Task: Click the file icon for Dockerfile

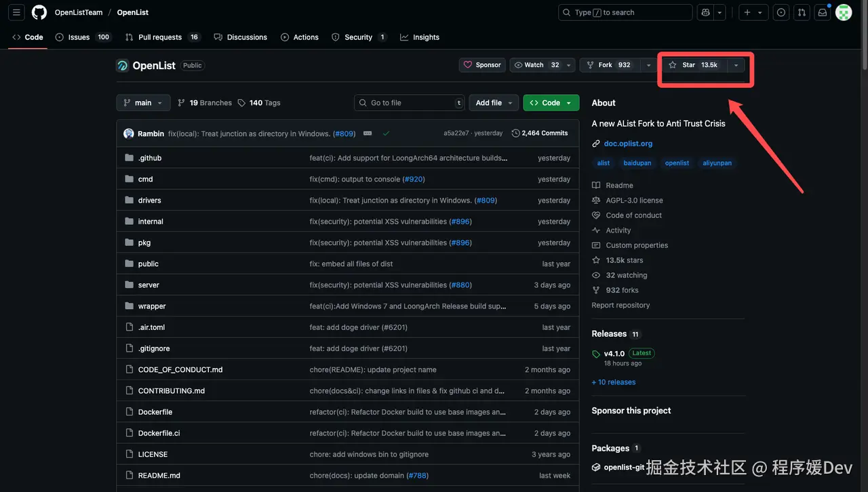Action: [x=130, y=412]
